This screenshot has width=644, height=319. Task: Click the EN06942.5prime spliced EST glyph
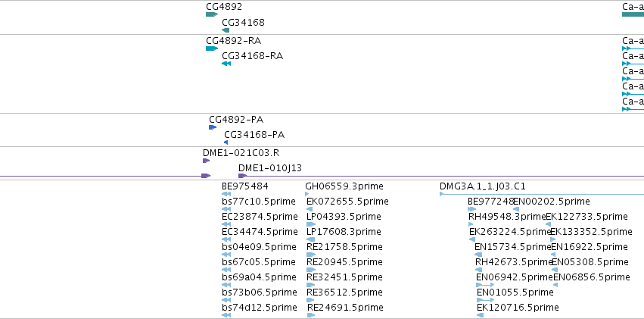pyautogui.click(x=485, y=285)
